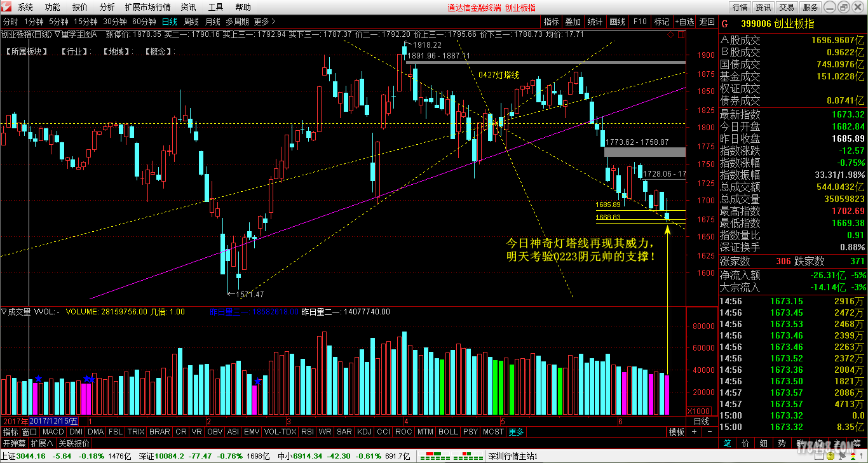
Task: Switch to the 月线 period
Action: pos(213,22)
